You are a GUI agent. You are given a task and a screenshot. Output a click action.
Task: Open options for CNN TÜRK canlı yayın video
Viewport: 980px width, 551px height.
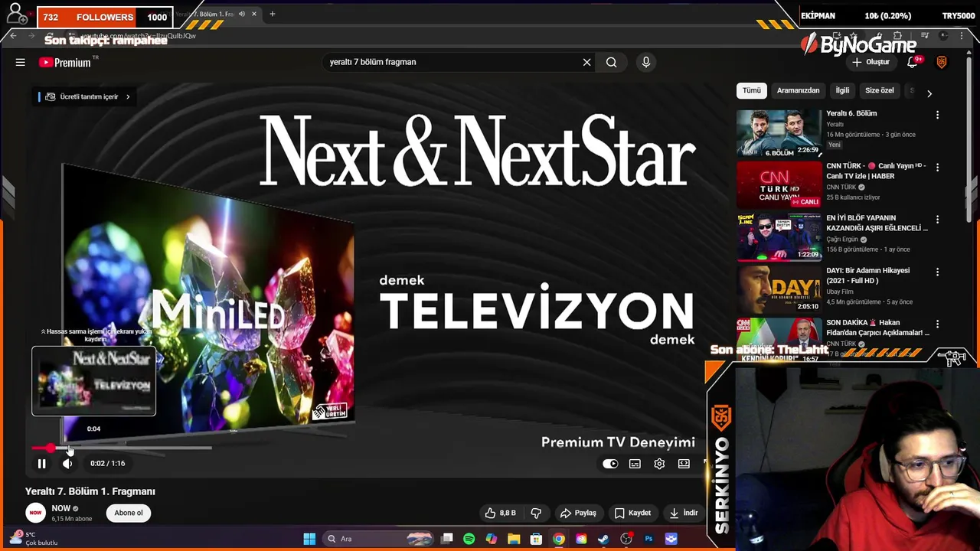pos(937,167)
